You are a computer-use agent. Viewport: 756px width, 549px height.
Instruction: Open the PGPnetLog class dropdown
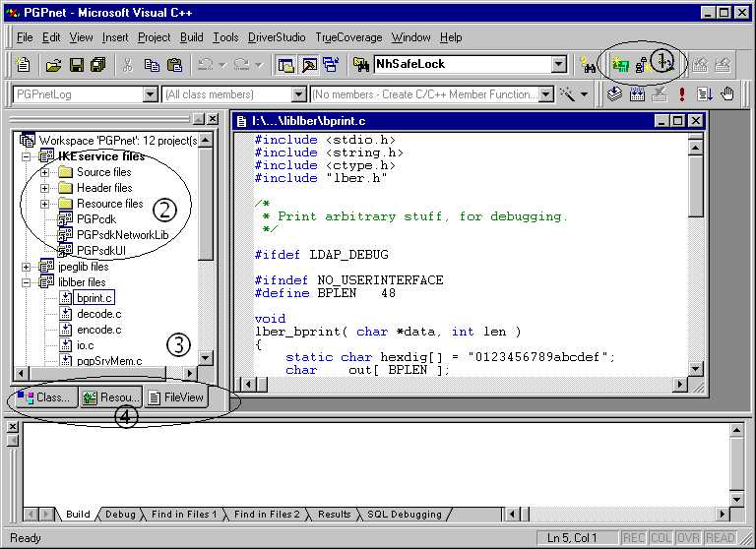151,94
